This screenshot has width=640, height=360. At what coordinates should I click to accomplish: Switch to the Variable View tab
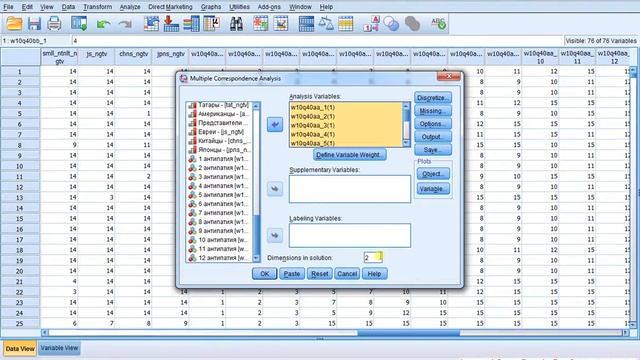(x=59, y=348)
